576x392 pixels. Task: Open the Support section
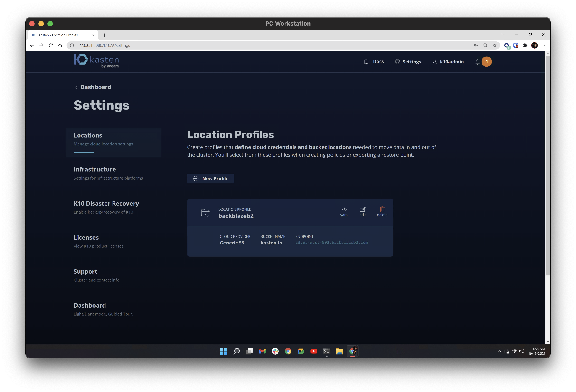click(x=96, y=275)
